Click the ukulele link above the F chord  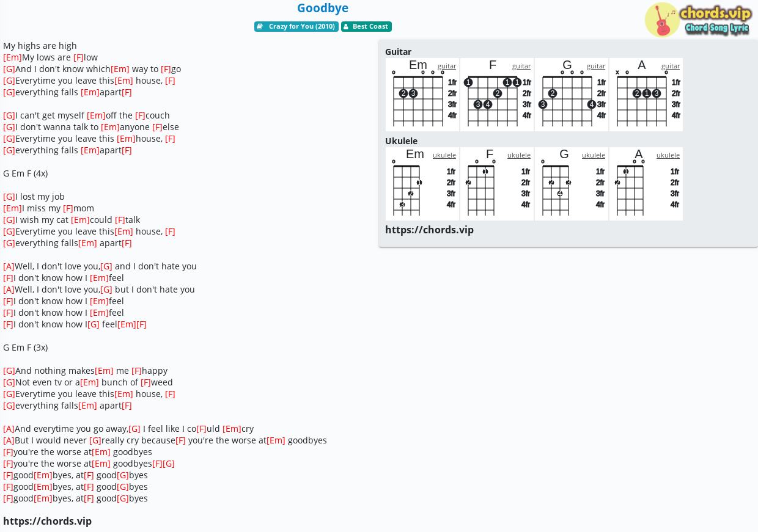pos(519,155)
